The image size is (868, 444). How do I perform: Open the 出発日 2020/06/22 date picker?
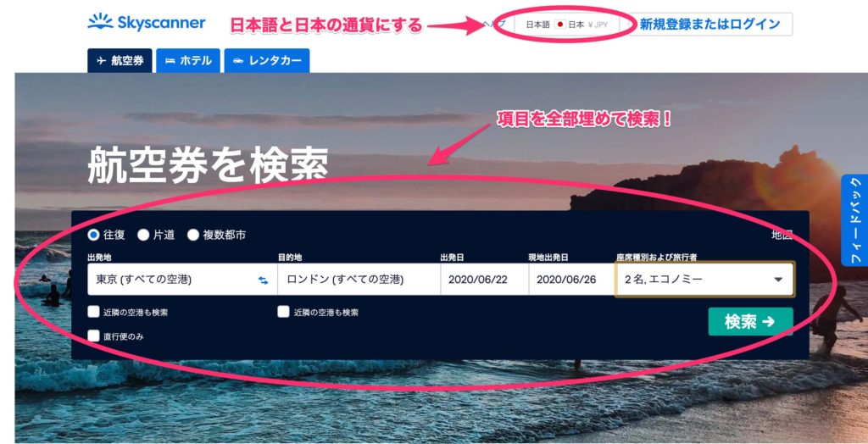pos(485,280)
